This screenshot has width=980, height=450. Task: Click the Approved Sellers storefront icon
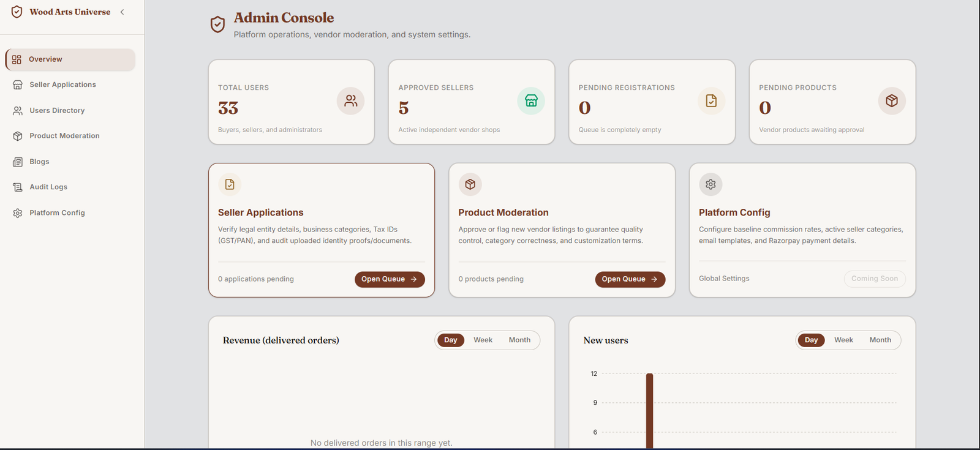click(x=531, y=101)
